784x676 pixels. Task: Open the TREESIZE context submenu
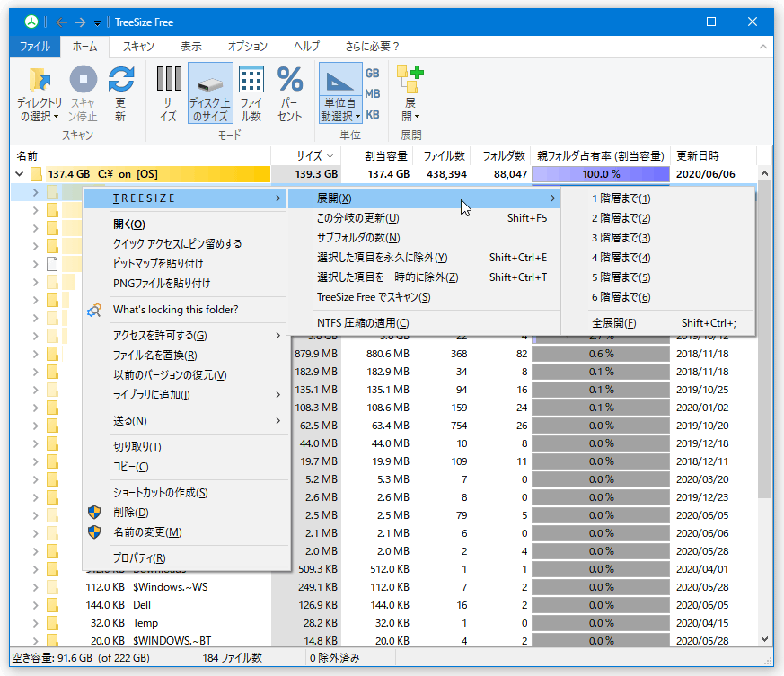pyautogui.click(x=185, y=198)
